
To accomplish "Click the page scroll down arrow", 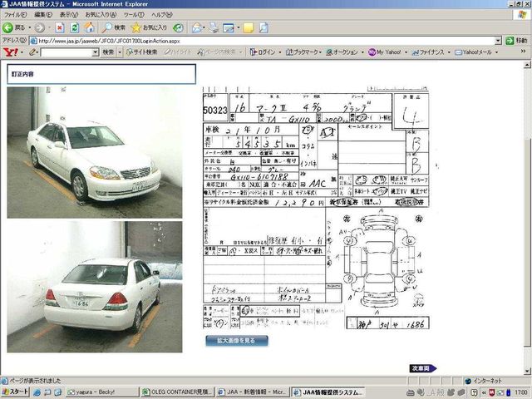I will click(527, 371).
